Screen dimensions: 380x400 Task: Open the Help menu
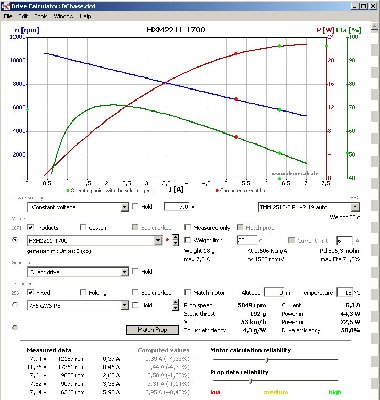pos(85,16)
